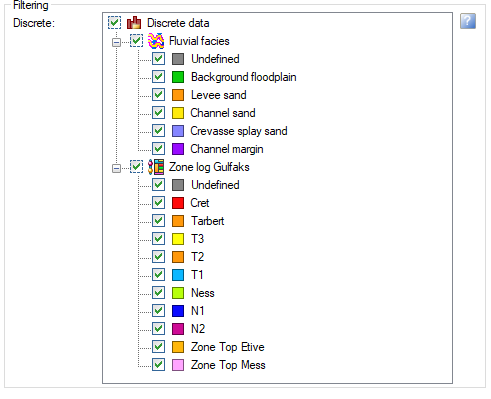The height and width of the screenshot is (399, 491).
Task: Click the blue N1 swatch
Action: pyautogui.click(x=178, y=311)
